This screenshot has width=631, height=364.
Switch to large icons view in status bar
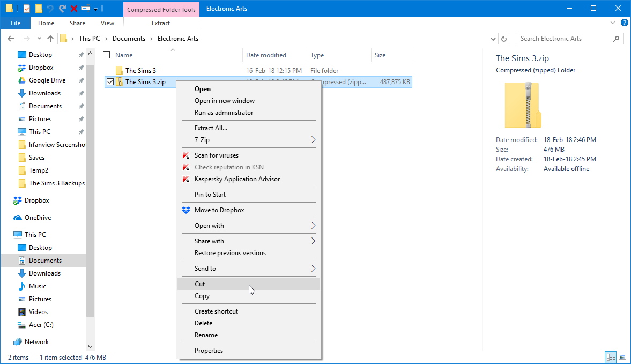[x=622, y=357]
